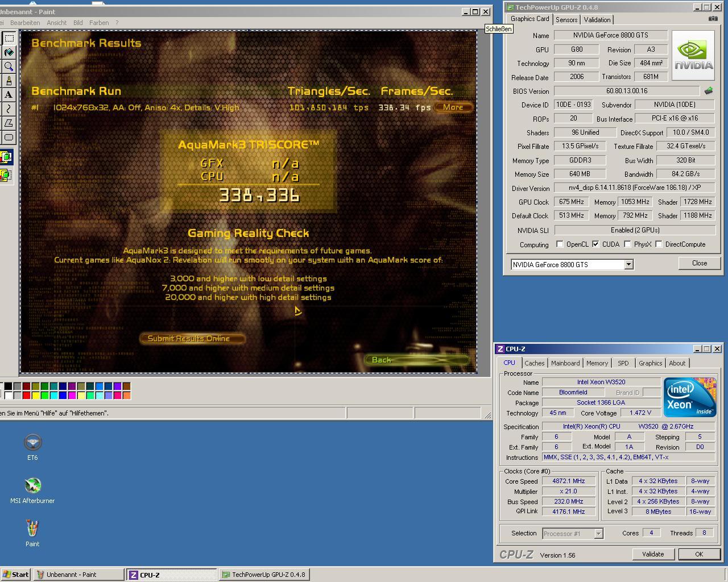Viewport: 728px width, 582px height.
Task: Open the SPD tab in CPU-Z
Action: (x=623, y=363)
